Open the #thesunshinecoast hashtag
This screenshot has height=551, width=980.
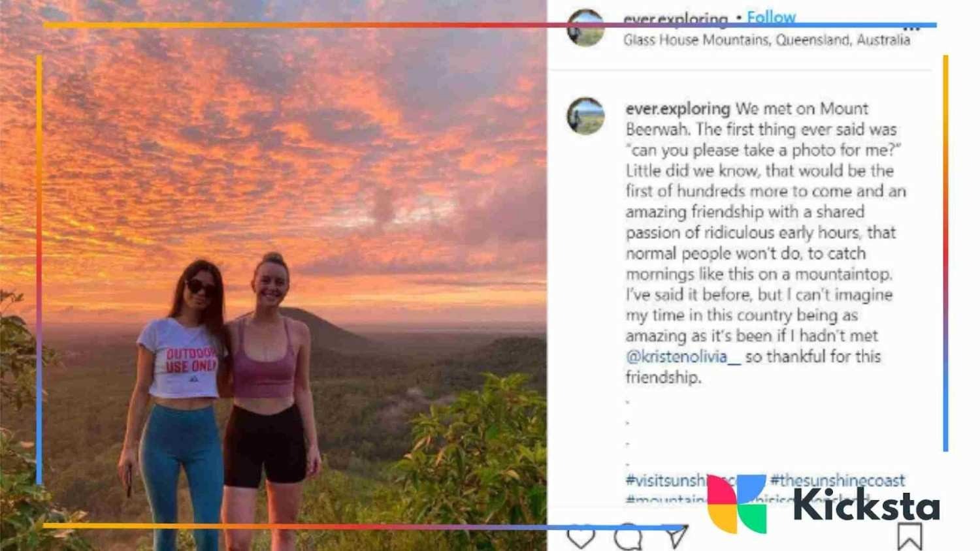(x=838, y=480)
